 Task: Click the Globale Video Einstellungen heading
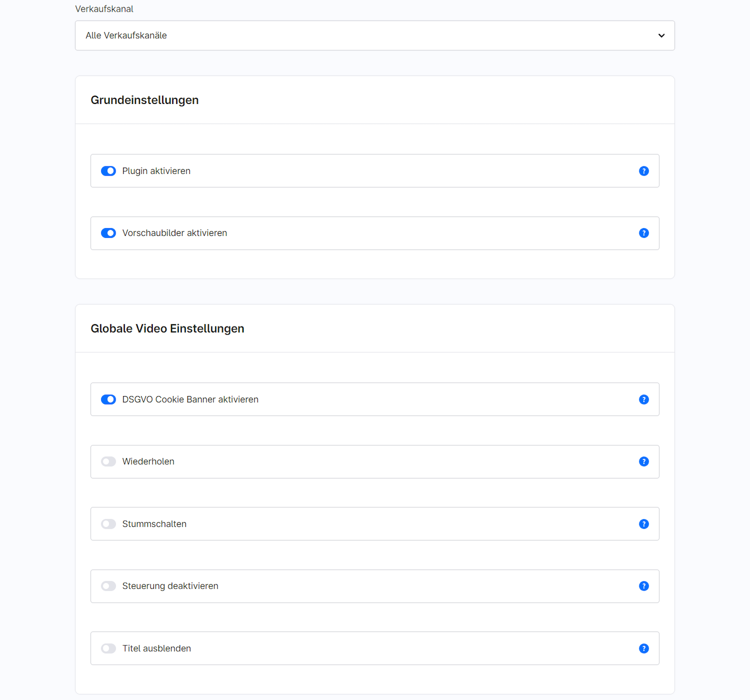167,329
